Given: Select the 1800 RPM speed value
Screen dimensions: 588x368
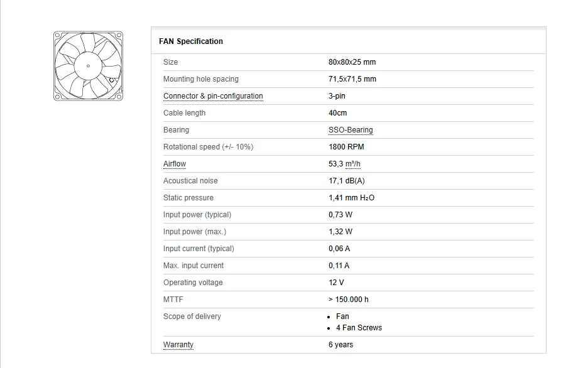Looking at the screenshot, I should [x=346, y=147].
